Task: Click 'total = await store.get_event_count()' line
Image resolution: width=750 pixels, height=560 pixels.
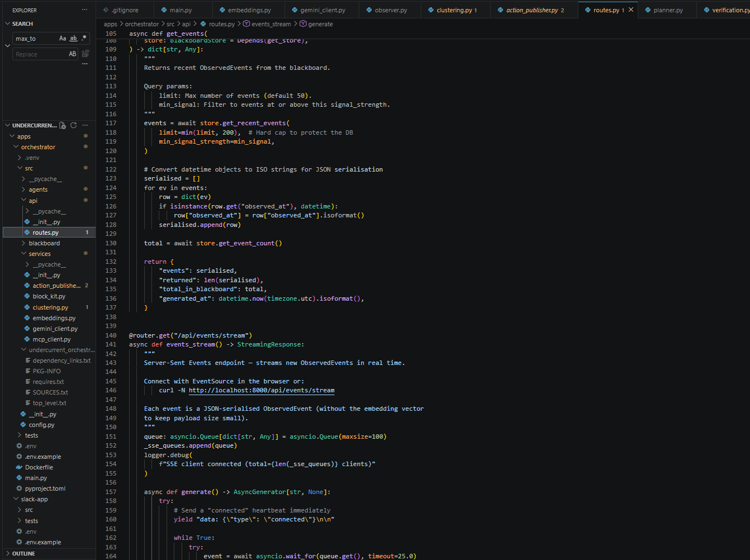Action: (213, 243)
